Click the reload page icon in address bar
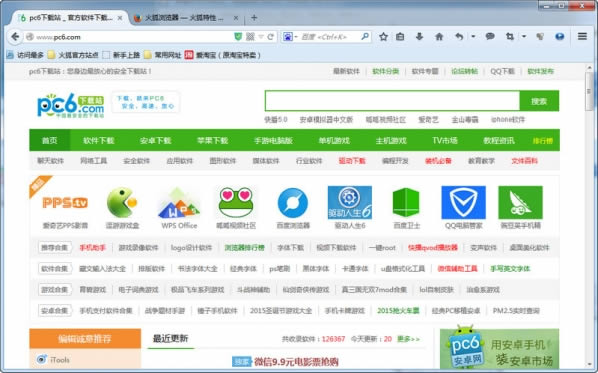This screenshot has width=598, height=373. 270,37
